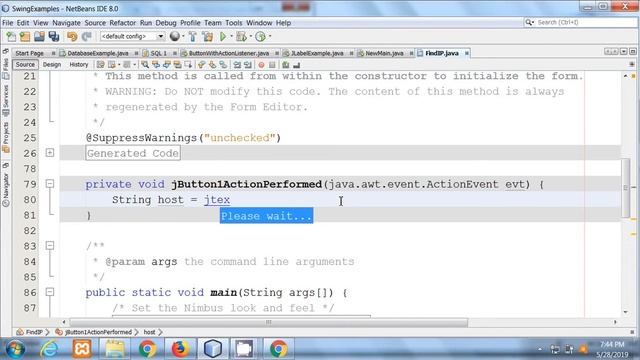Image resolution: width=640 pixels, height=360 pixels.
Task: Switch to the ButtonWithActionListener.java tab
Action: [229, 53]
